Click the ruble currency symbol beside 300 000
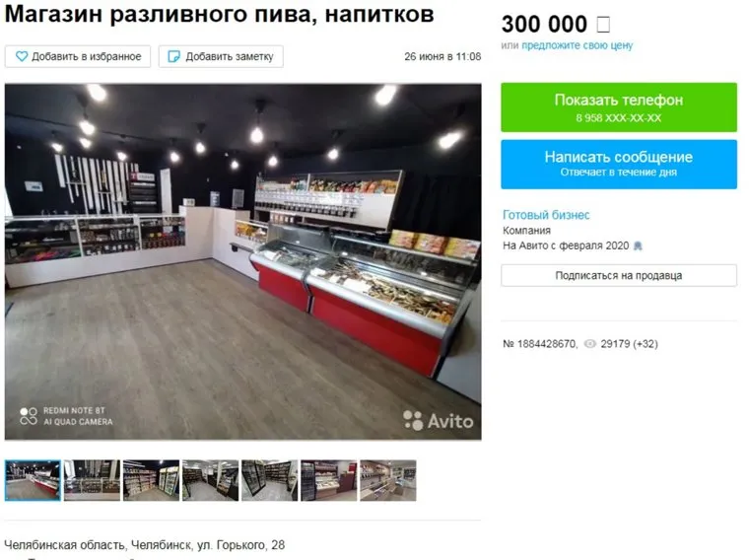Screen dimensions: 749x560 [603, 24]
